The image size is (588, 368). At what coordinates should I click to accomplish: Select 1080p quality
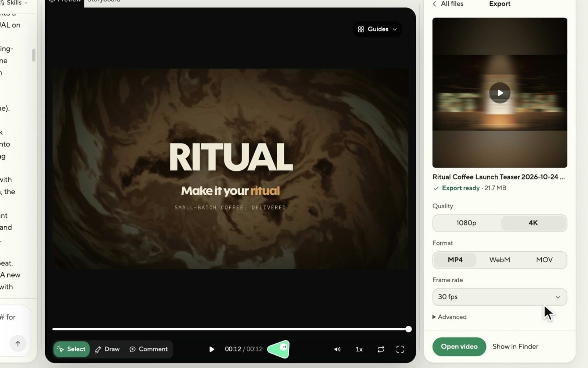[466, 223]
